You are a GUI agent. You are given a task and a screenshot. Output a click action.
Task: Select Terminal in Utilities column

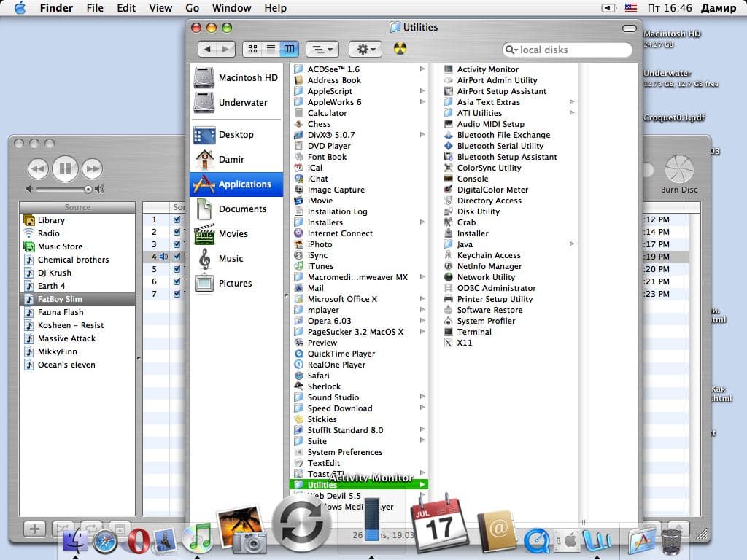pyautogui.click(x=474, y=332)
